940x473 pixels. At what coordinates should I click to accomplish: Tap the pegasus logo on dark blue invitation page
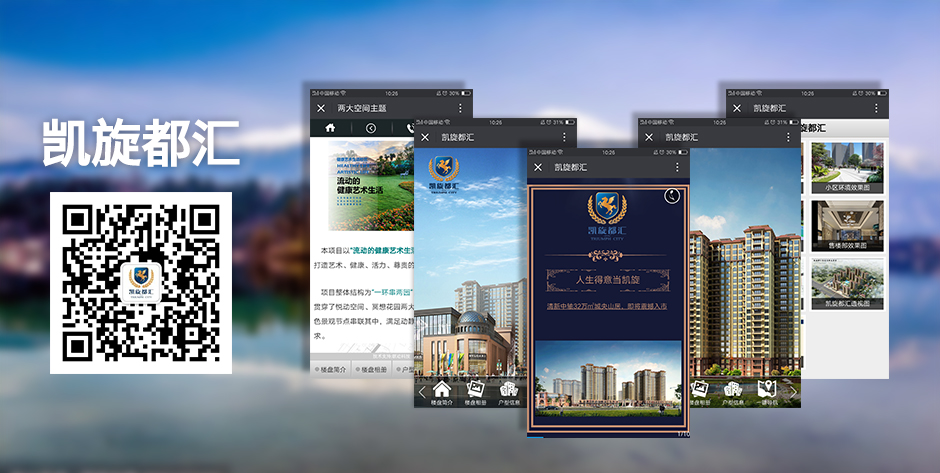[x=607, y=216]
